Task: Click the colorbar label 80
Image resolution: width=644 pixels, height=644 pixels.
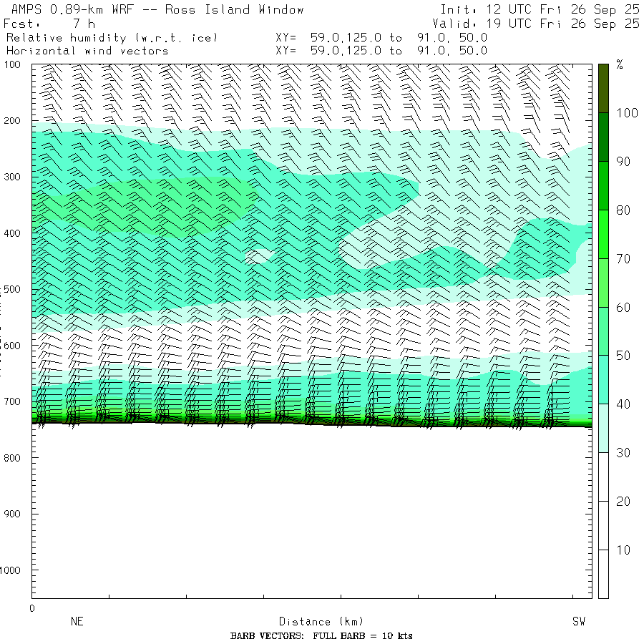Action: coord(623,210)
